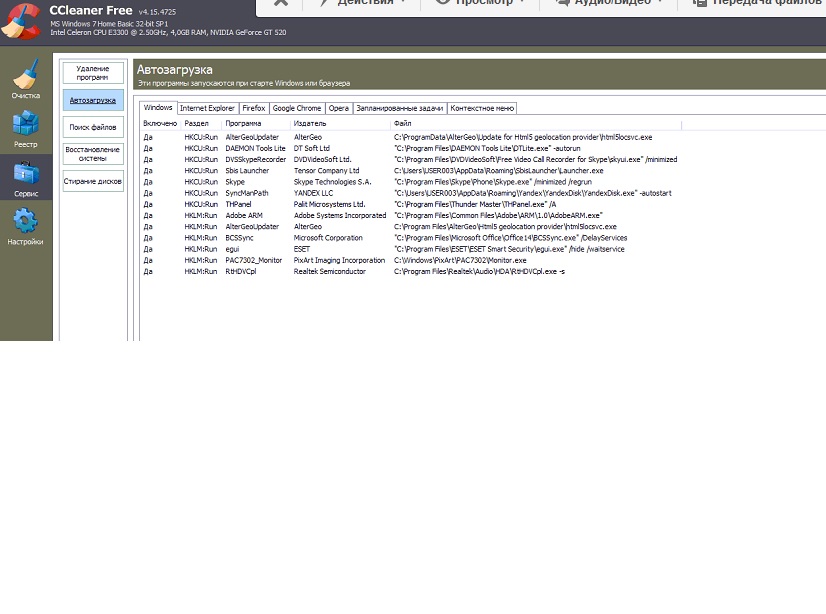Open the Контекстное меню tab
The width and height of the screenshot is (826, 614).
(482, 108)
